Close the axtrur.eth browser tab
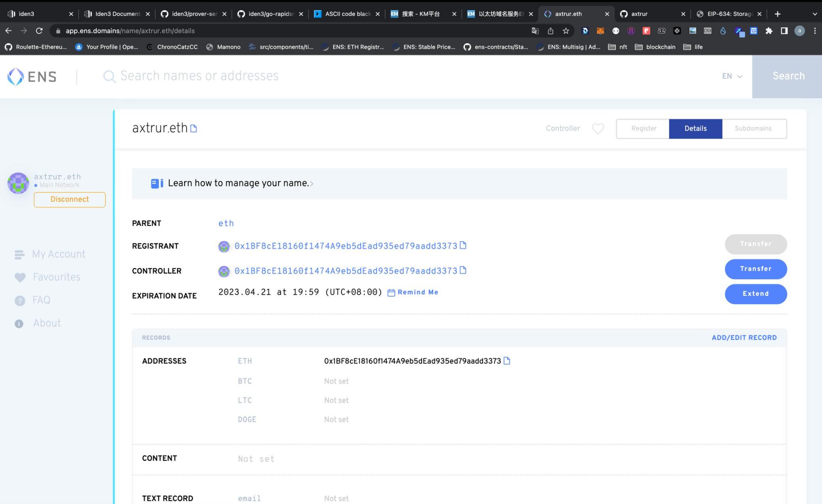 coord(607,14)
